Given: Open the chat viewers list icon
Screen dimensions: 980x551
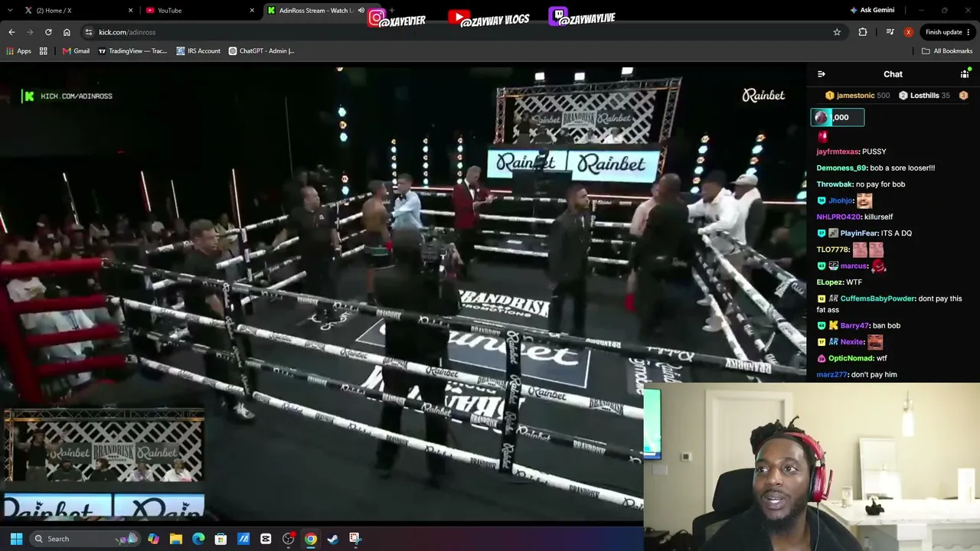Looking at the screenshot, I should [965, 74].
